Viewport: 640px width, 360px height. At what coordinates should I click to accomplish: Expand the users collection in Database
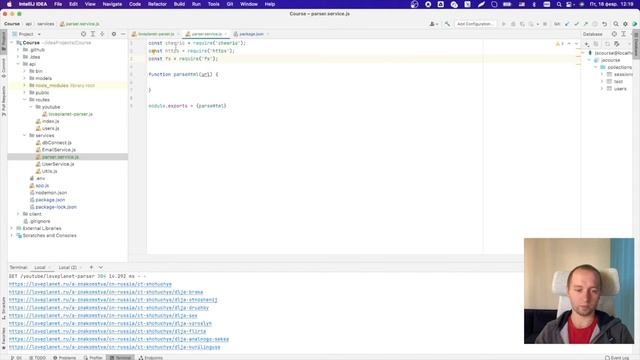[602, 89]
